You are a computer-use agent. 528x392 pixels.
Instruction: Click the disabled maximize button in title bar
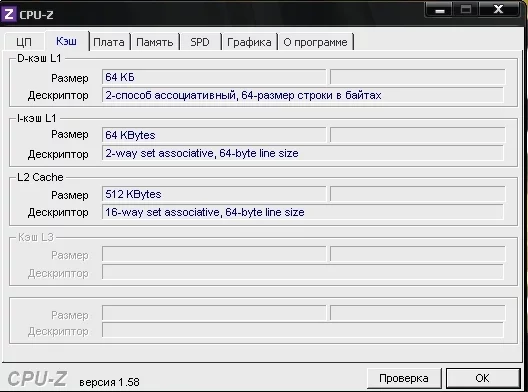(x=466, y=9)
